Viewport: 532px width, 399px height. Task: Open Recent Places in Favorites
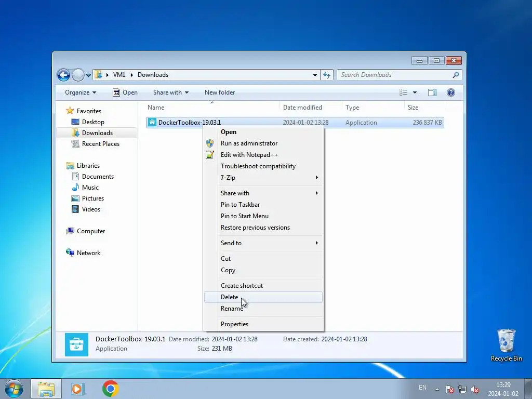point(100,144)
